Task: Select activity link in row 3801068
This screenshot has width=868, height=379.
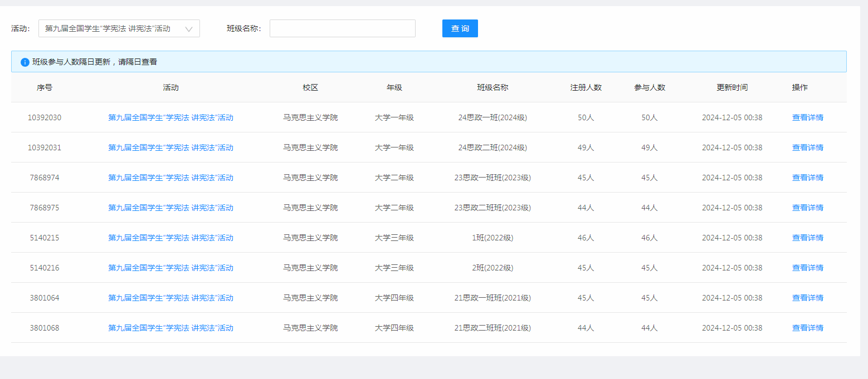Action: pyautogui.click(x=170, y=328)
